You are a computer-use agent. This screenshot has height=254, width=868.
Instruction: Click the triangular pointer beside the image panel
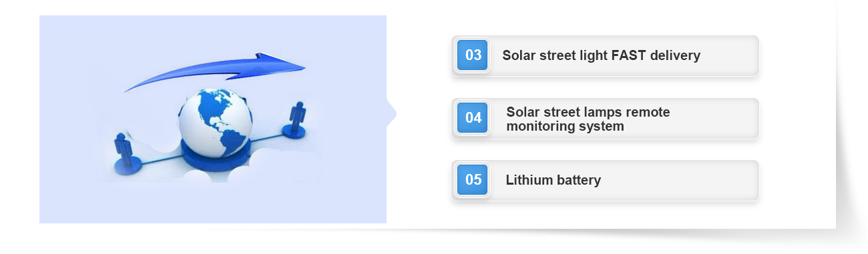pos(391,115)
